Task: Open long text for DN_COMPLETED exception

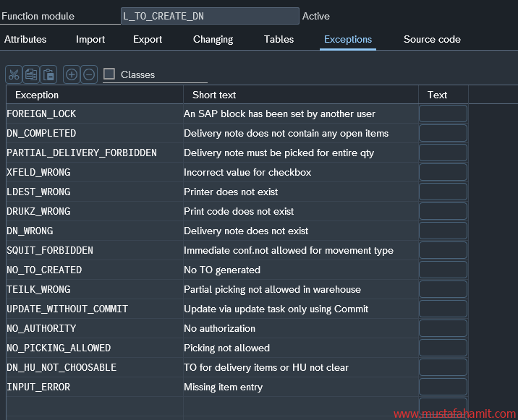Action: coord(443,133)
